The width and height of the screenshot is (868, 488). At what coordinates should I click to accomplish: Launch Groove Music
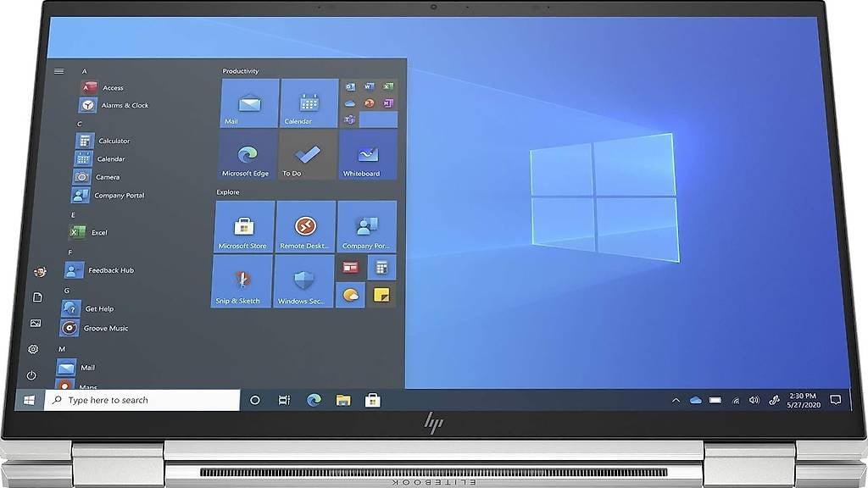(94, 328)
